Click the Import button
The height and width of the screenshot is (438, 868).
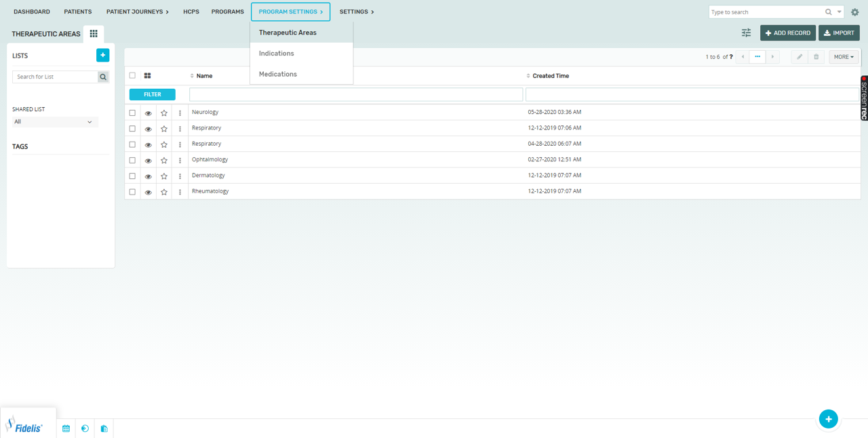pos(840,33)
